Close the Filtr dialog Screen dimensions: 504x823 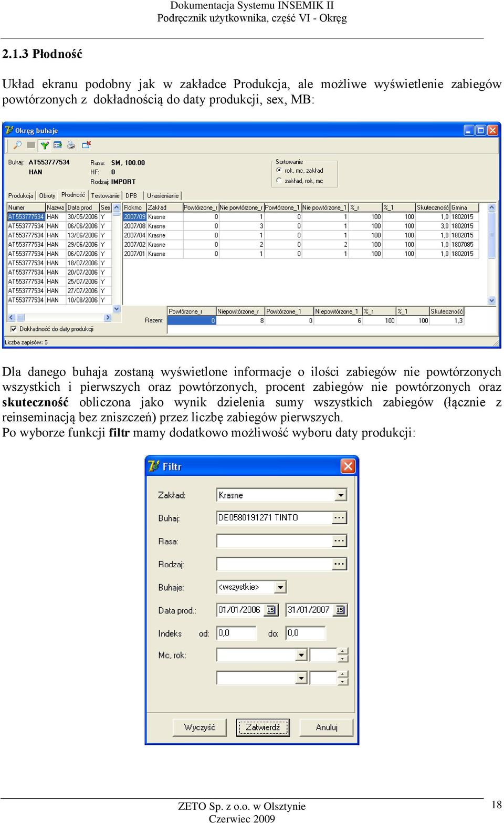tap(348, 466)
